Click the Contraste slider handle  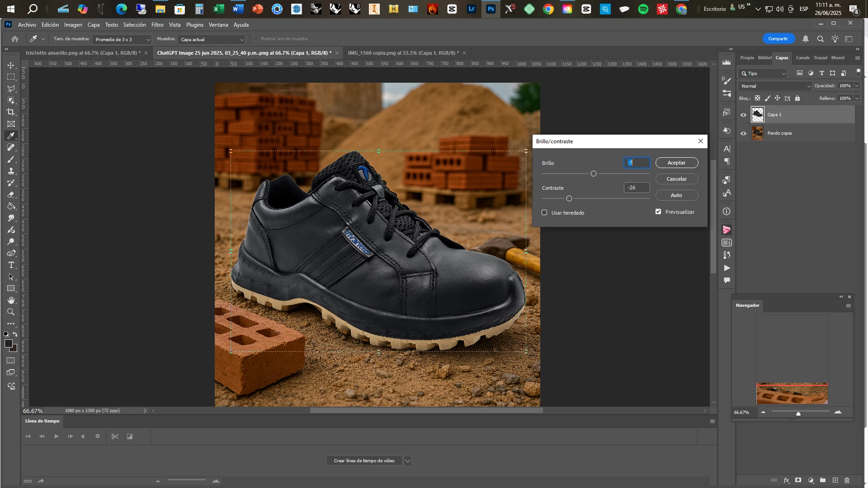(569, 198)
